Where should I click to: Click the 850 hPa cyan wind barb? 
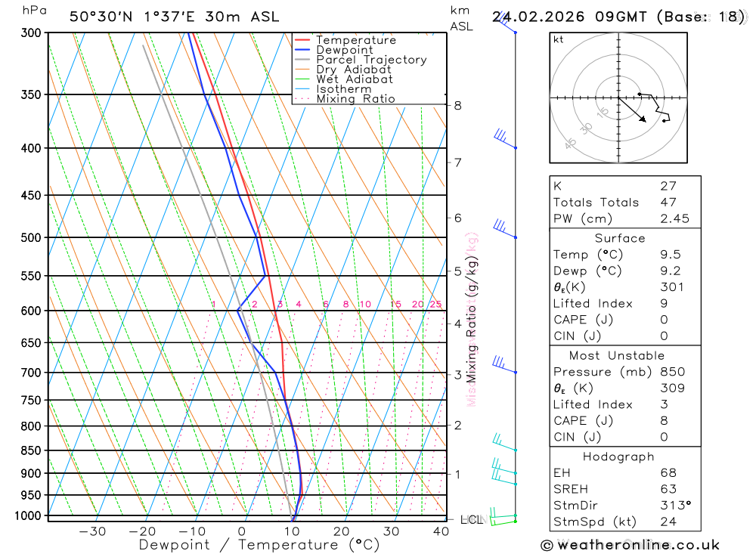tap(504, 442)
